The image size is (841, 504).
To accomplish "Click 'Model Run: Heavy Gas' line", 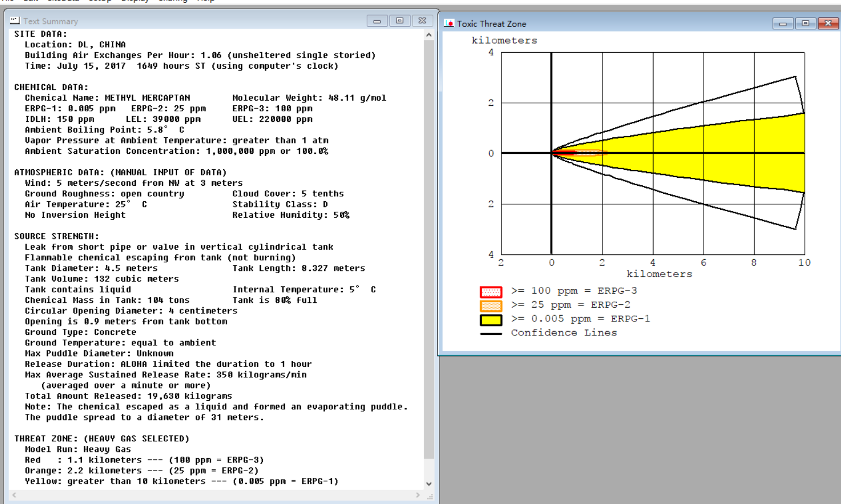I will tap(78, 449).
